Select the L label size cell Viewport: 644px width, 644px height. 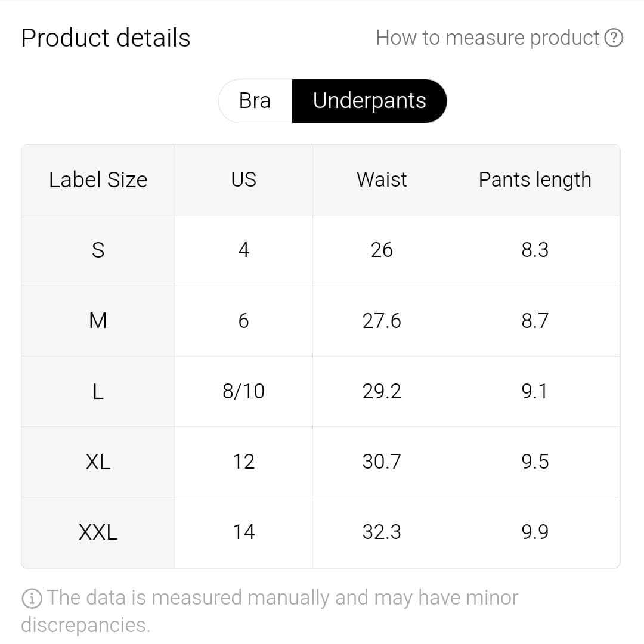(x=98, y=391)
